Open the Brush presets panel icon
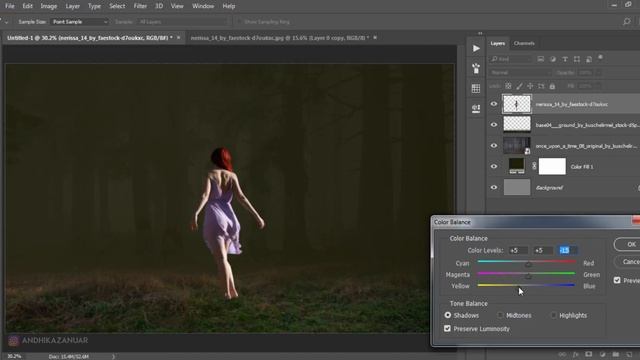The image size is (640, 360). [476, 68]
